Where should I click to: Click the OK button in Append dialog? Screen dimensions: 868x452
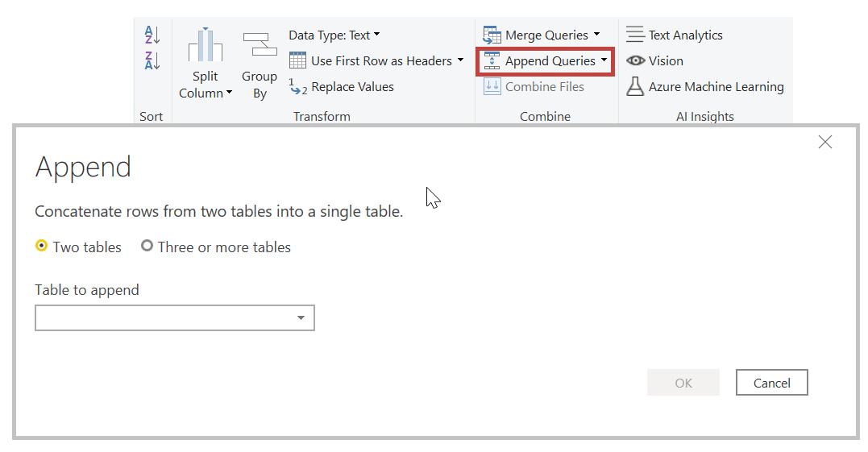point(683,382)
